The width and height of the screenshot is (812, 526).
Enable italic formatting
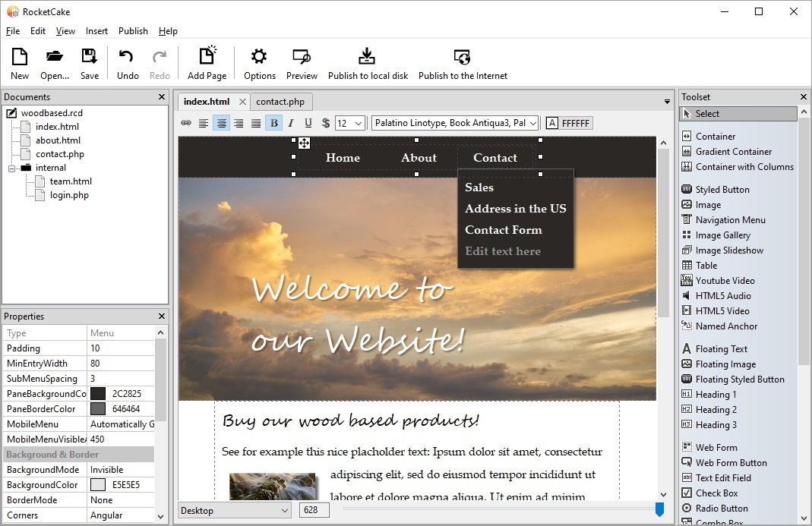tap(290, 122)
